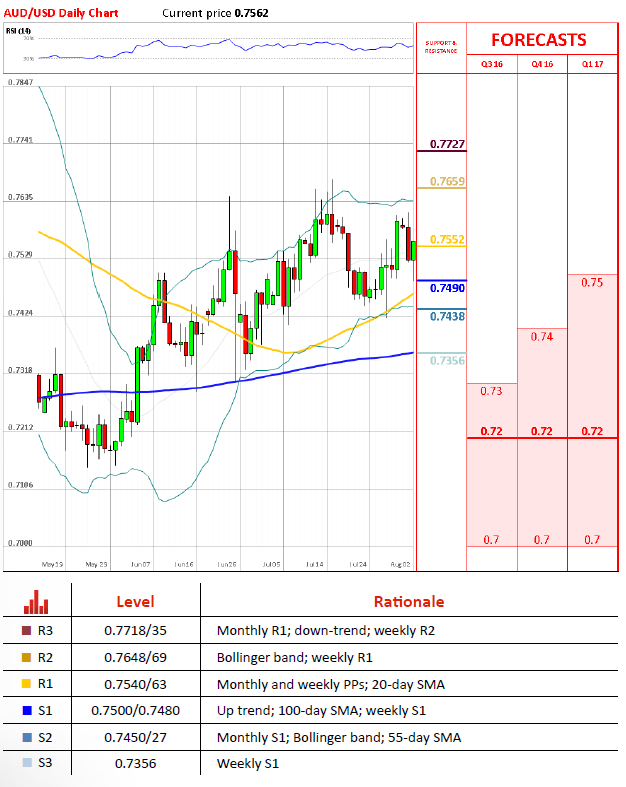626x787 pixels.
Task: Select the R3 dark red color swatch
Action: click(x=27, y=630)
